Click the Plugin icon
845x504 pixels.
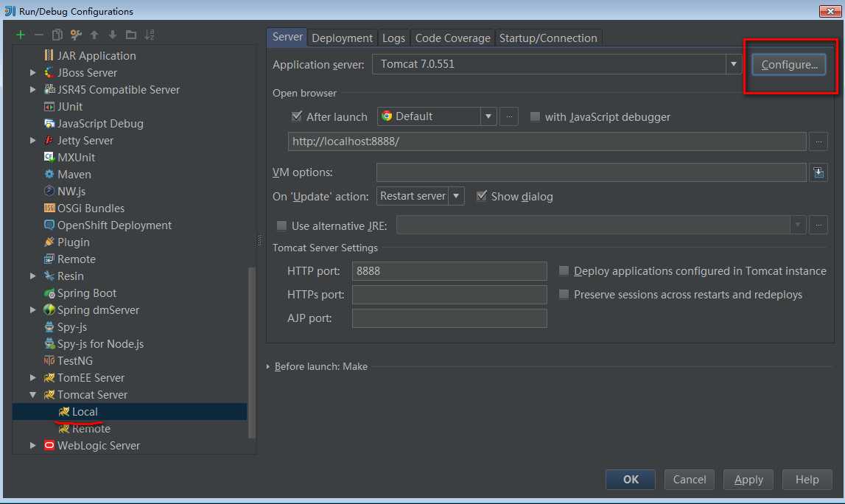click(x=49, y=242)
